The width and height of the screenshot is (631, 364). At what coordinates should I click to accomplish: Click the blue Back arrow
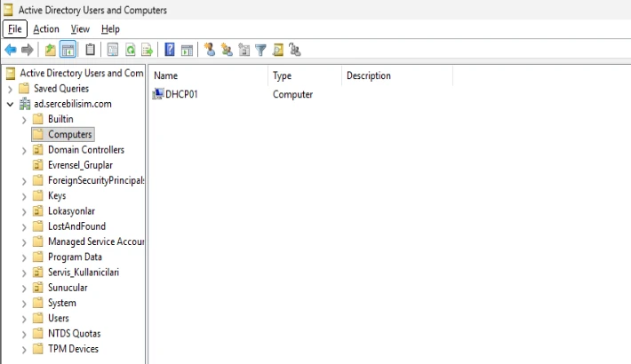click(x=11, y=50)
